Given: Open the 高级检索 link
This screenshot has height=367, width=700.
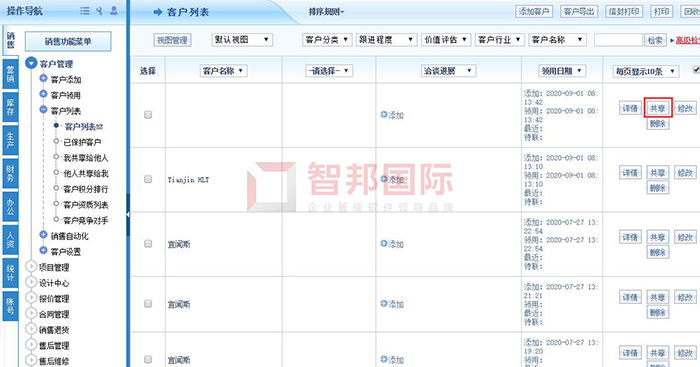Looking at the screenshot, I should pos(688,40).
